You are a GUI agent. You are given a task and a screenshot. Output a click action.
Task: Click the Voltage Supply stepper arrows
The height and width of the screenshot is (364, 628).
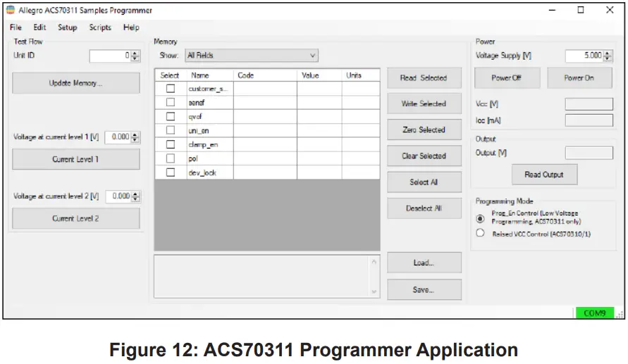click(x=608, y=56)
